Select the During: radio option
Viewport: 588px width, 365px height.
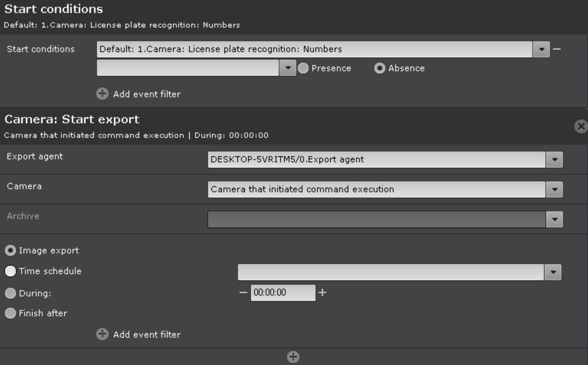[x=10, y=294]
